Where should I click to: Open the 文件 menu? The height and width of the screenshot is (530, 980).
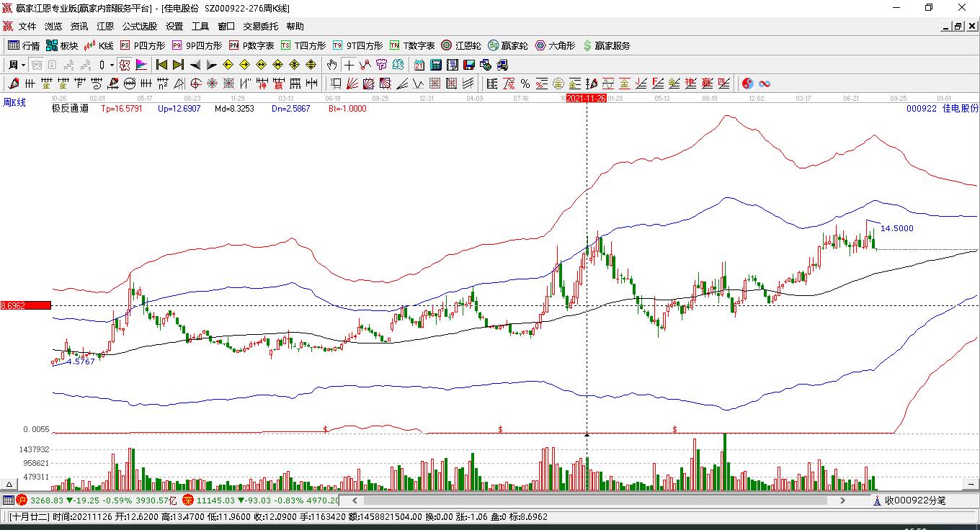pyautogui.click(x=27, y=27)
